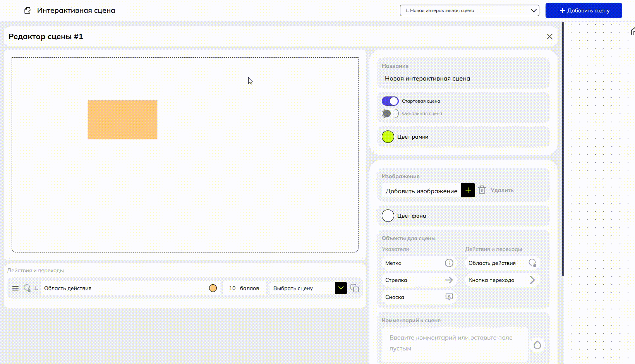Screen dimensions: 635x364
Task: Select the yellow rectangle on the canvas
Action: click(122, 120)
